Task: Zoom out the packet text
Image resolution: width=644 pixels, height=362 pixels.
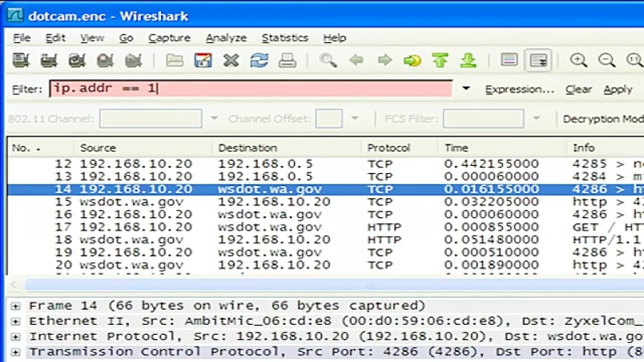Action: (x=607, y=60)
